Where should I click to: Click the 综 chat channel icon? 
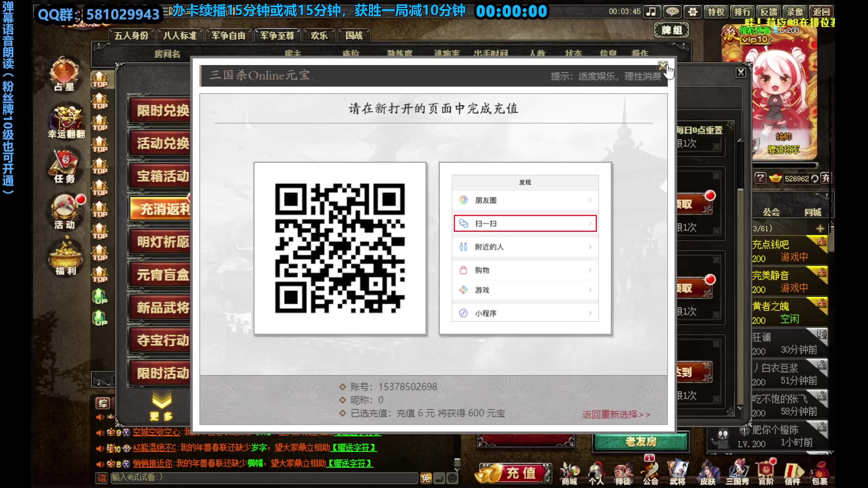103,403
